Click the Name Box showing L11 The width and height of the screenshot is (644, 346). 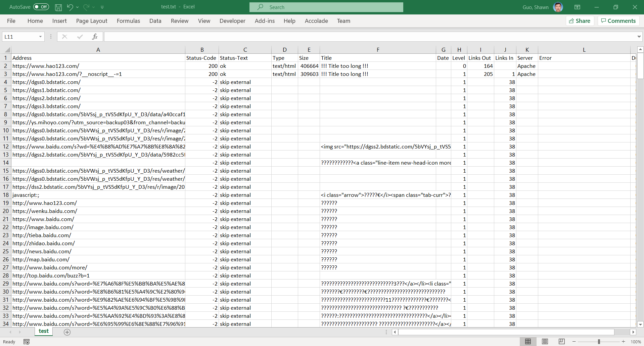point(20,37)
